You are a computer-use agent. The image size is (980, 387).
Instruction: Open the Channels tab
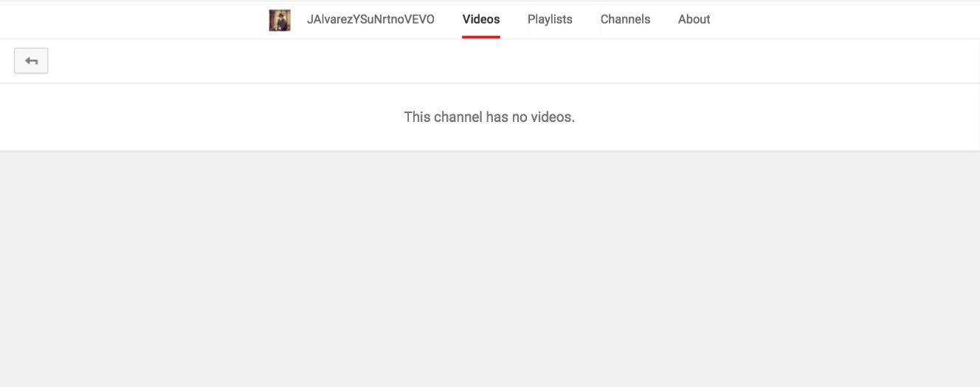(x=625, y=19)
